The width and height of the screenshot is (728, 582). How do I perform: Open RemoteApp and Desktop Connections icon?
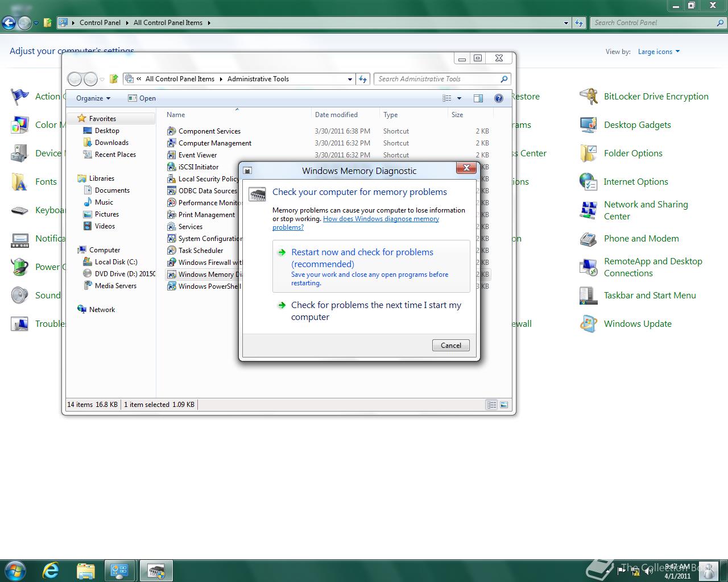588,267
